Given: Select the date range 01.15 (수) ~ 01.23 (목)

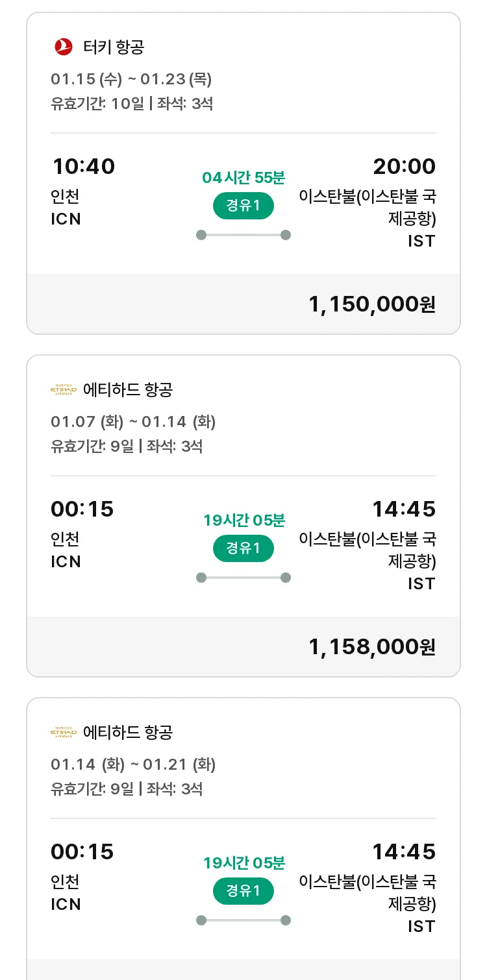Looking at the screenshot, I should (131, 79).
